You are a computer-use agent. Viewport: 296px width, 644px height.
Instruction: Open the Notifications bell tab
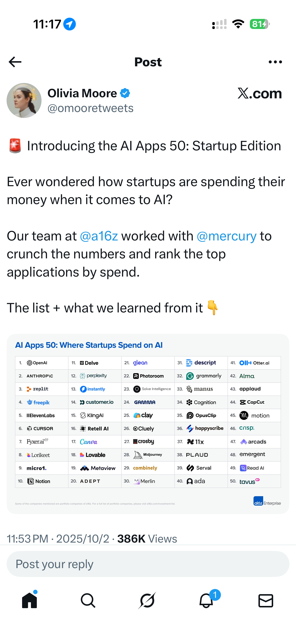pyautogui.click(x=206, y=600)
